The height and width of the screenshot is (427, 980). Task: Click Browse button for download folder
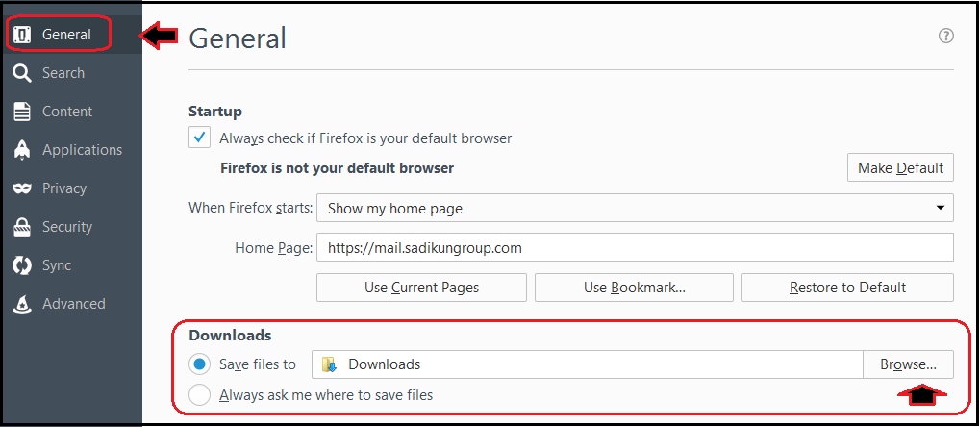tap(908, 364)
